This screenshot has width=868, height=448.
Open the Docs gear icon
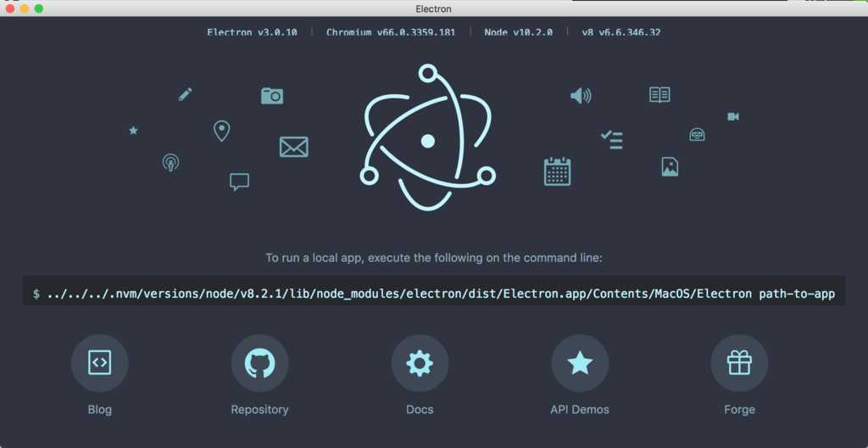click(420, 363)
